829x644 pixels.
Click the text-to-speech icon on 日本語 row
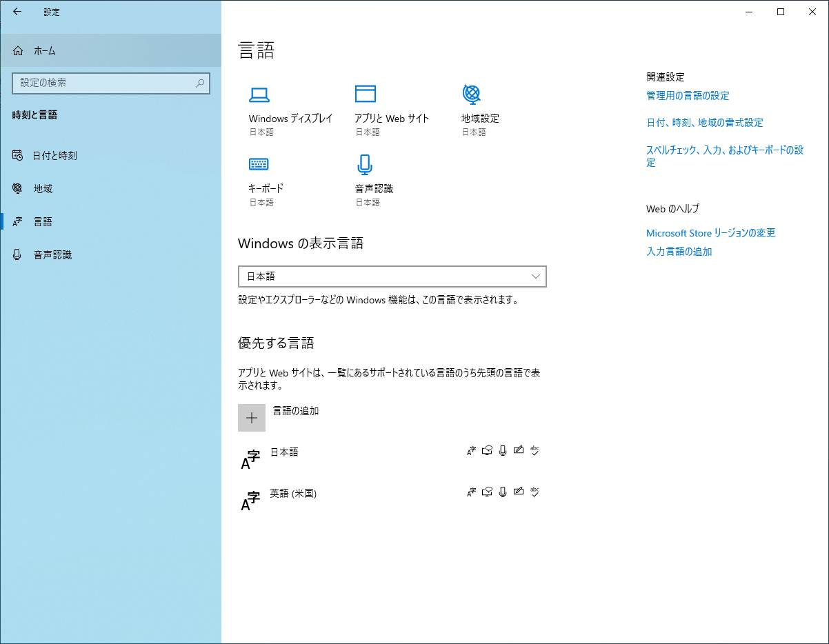487,451
